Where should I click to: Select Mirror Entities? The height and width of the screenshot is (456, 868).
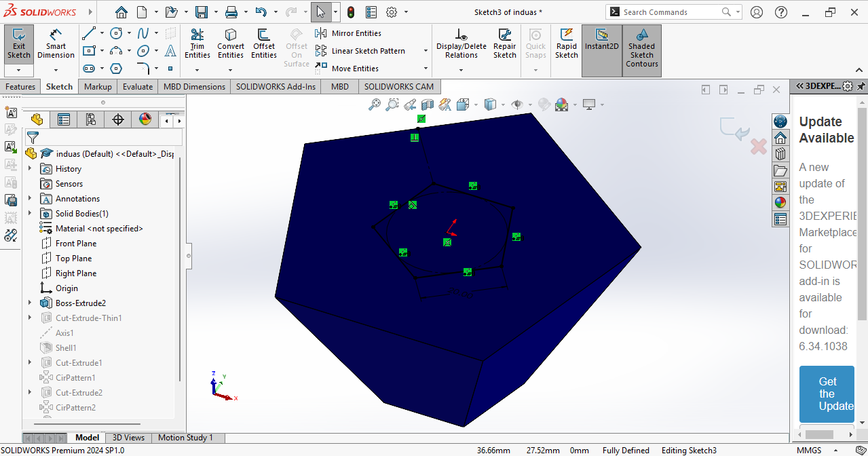pos(349,33)
